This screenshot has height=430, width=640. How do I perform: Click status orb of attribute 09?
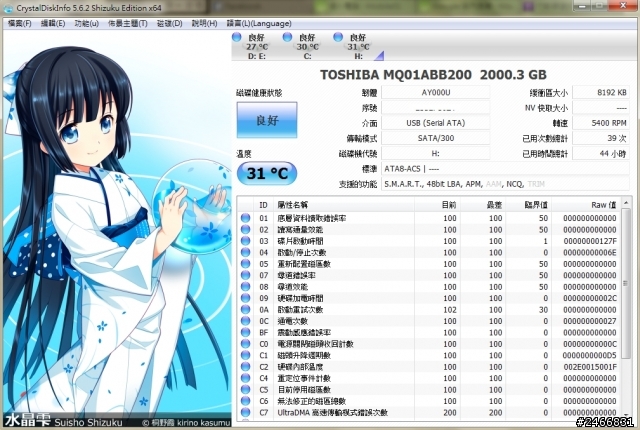click(245, 298)
